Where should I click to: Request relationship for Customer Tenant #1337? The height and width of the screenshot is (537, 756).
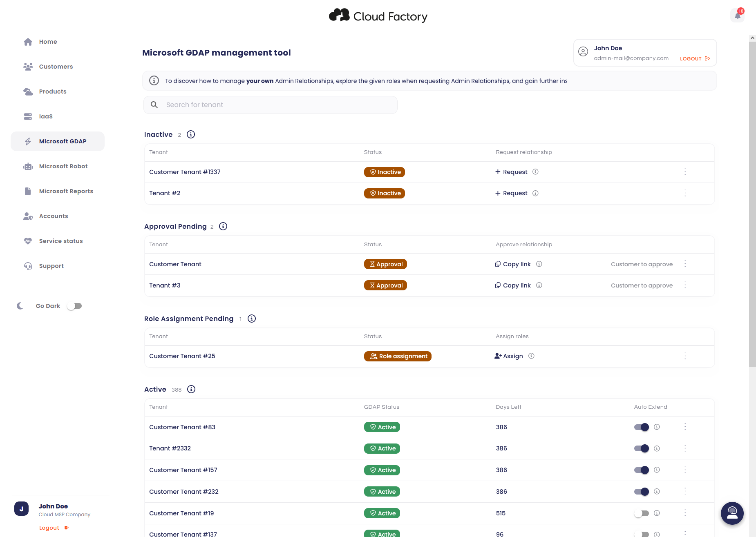[x=511, y=172]
